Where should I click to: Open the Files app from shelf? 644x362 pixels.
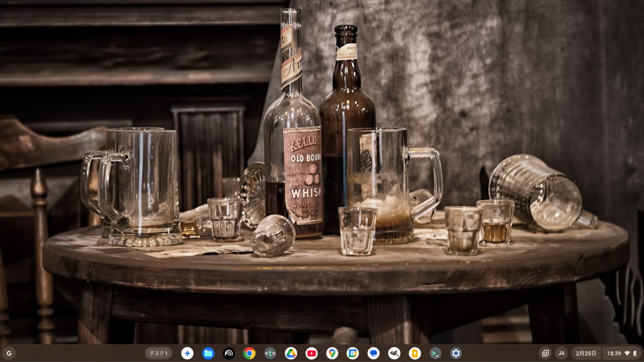[x=208, y=353]
